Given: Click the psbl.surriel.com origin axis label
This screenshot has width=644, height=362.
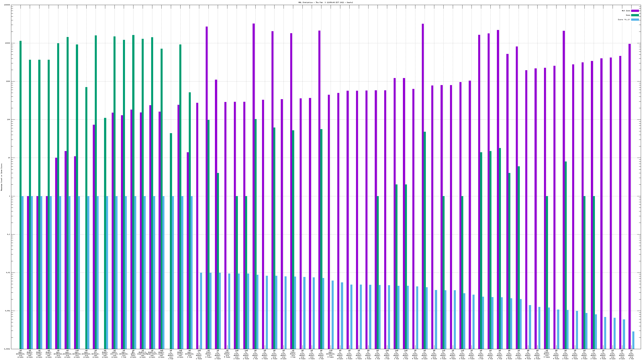Looking at the screenshot, I should (114, 354).
